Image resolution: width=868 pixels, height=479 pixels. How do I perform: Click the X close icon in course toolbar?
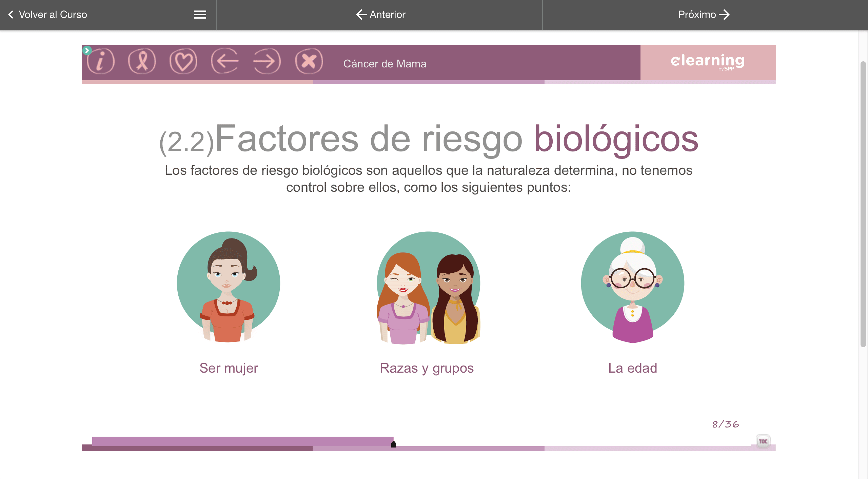click(309, 61)
